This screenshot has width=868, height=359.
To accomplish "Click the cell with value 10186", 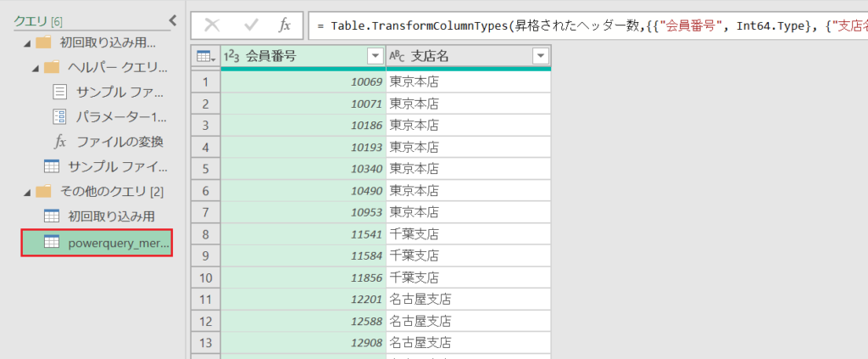I will coord(303,126).
